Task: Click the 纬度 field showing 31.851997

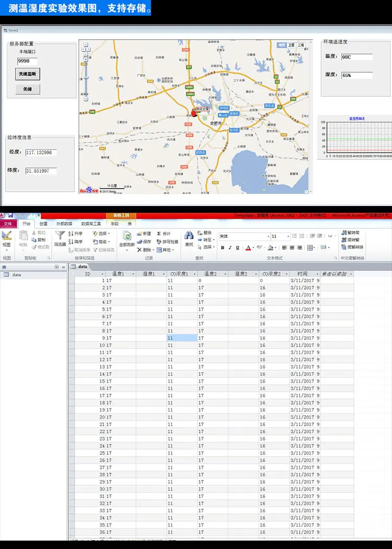Action: (x=41, y=171)
